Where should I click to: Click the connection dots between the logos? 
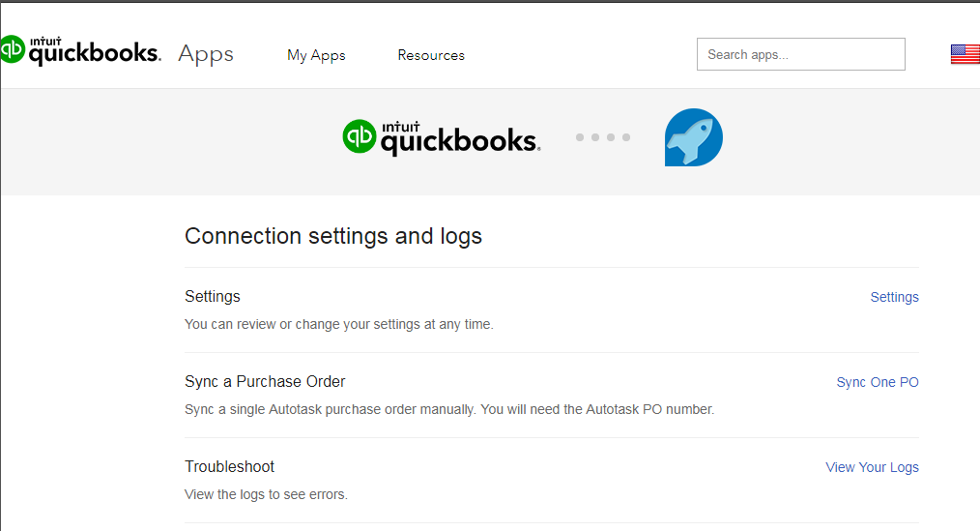tap(603, 137)
